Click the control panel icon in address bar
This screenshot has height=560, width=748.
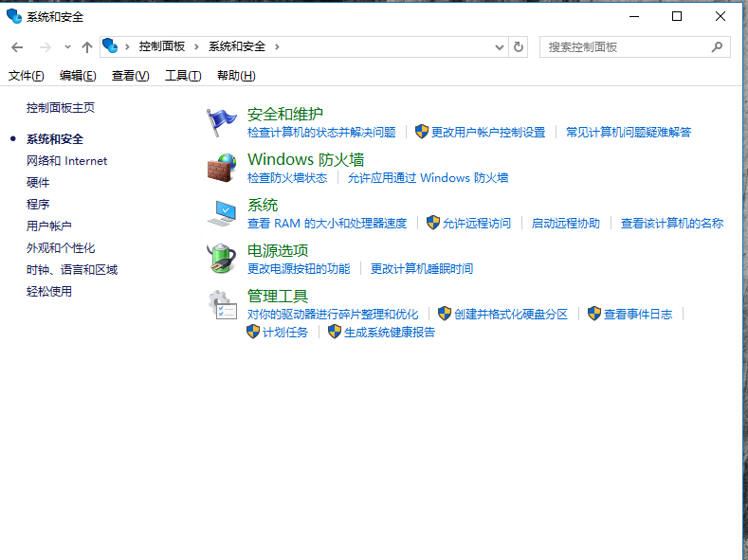click(110, 45)
